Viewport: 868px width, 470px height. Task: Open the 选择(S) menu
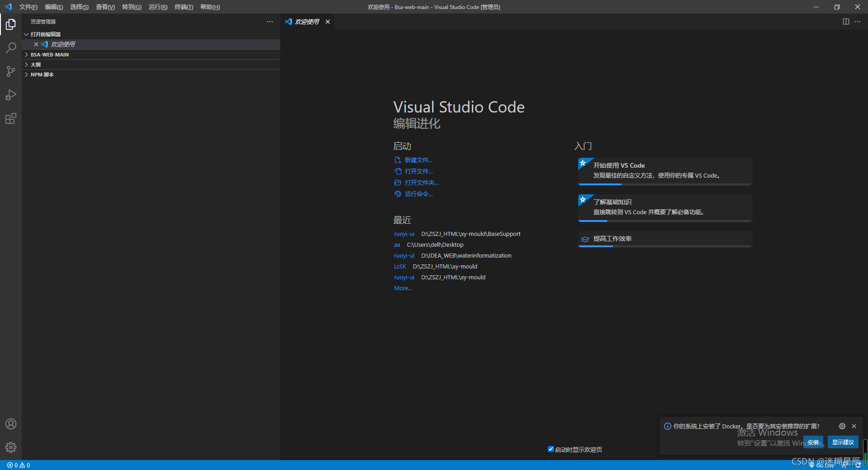pyautogui.click(x=79, y=7)
